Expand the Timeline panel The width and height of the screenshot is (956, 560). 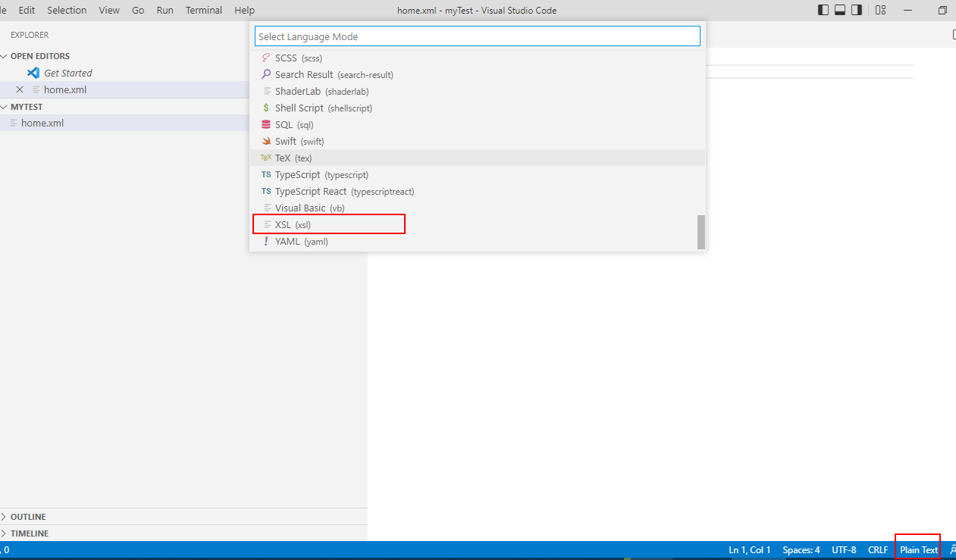click(29, 533)
